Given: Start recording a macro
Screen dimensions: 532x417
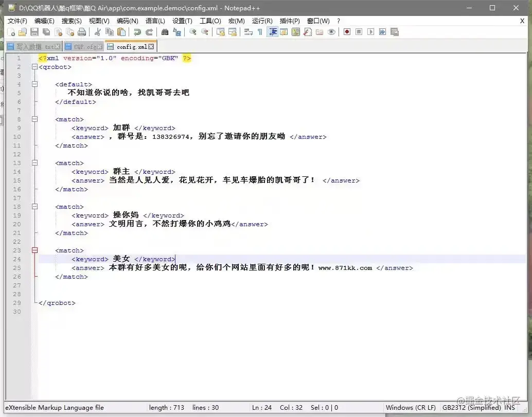Looking at the screenshot, I should click(x=347, y=32).
